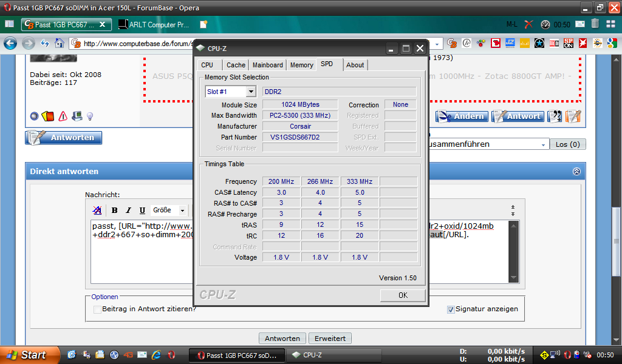Click the Ändern edit post button
622x364 pixels.
462,116
